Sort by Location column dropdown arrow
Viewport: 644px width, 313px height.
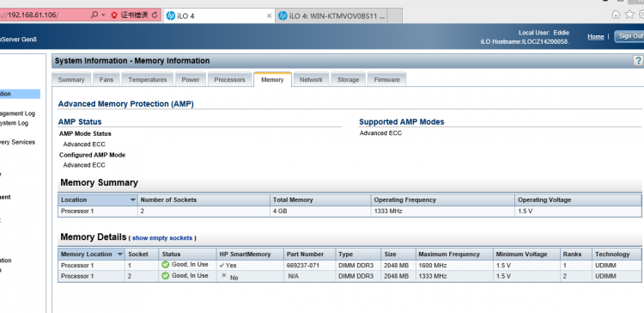132,199
